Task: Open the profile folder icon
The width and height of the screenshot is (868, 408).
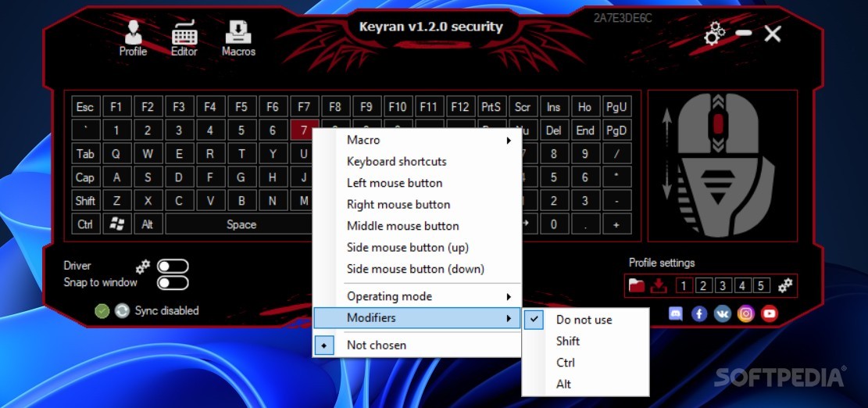Action: click(637, 285)
